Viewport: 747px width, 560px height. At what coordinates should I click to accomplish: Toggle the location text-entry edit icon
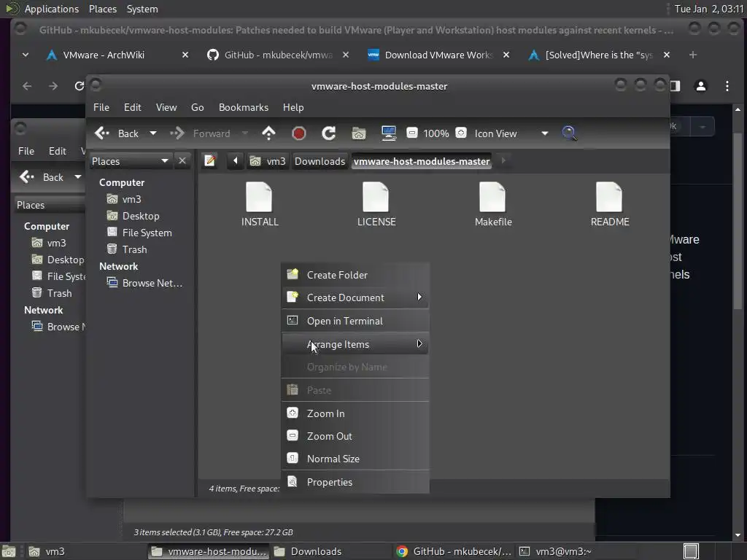coord(209,161)
